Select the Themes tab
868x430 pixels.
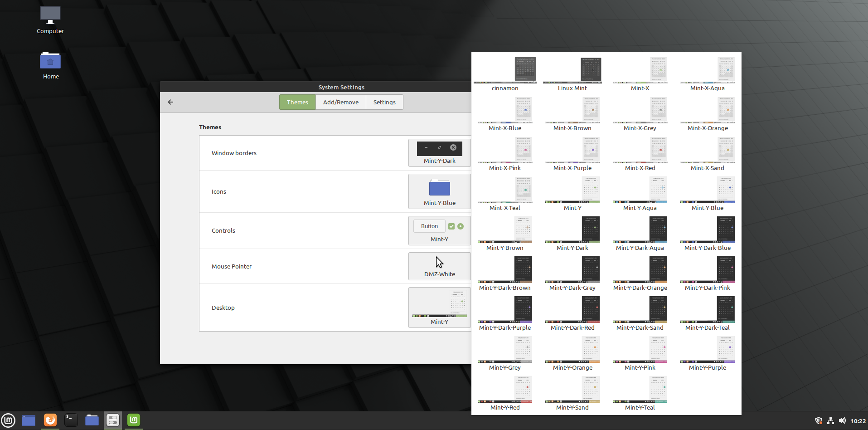click(x=297, y=102)
